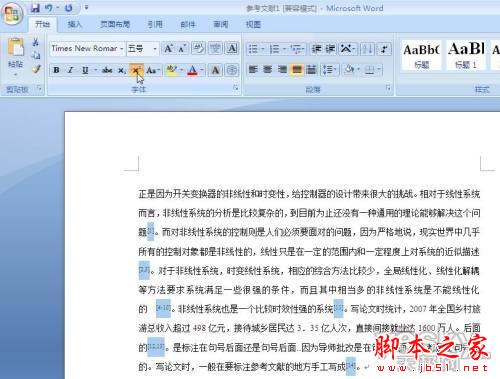The width and height of the screenshot is (500, 379).
Task: Open Asian layout (中文版式) button
Action: pos(348,49)
